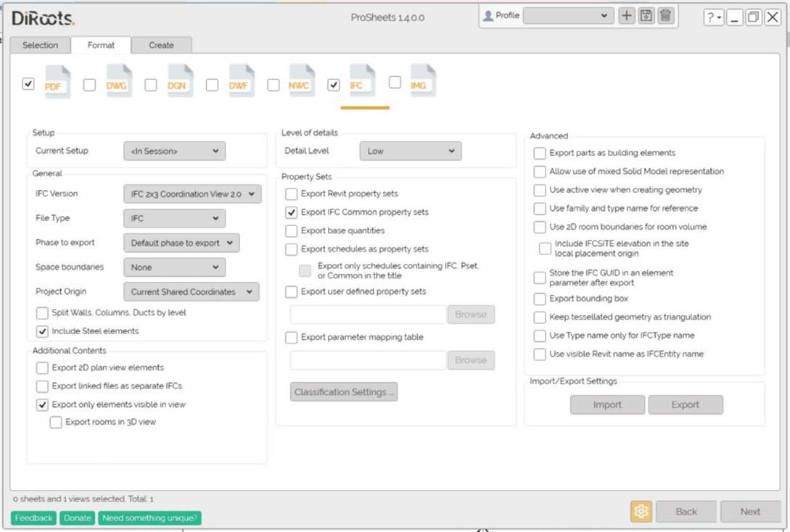The width and height of the screenshot is (790, 532).
Task: Check Include IFCSITE elevation in site local placement origin
Action: coord(545,249)
